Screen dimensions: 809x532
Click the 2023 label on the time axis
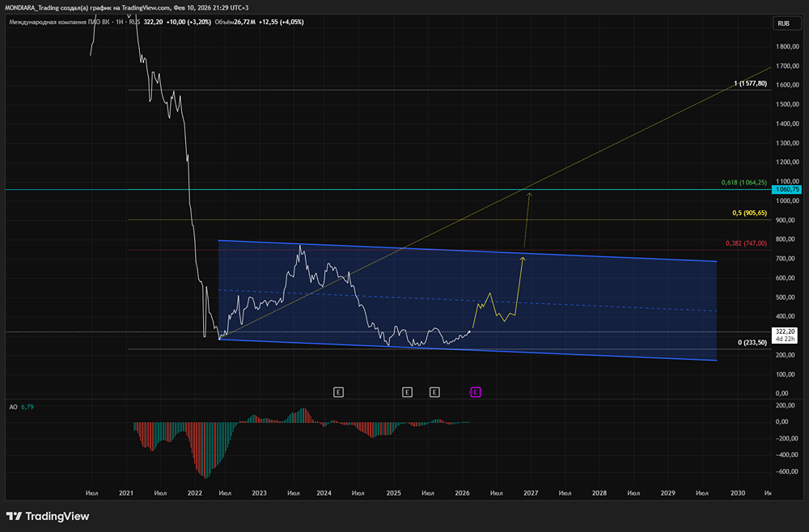click(259, 492)
